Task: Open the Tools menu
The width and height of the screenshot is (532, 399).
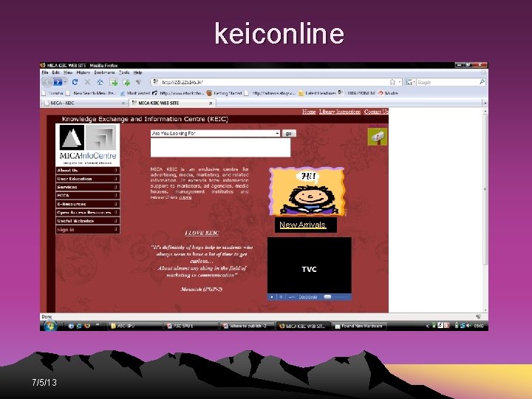Action: point(124,72)
